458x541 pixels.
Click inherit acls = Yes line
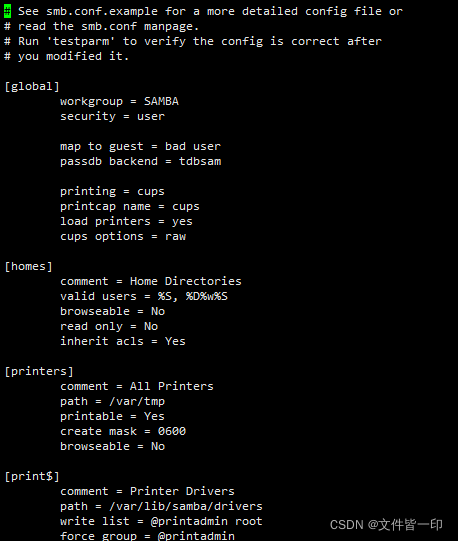coord(123,341)
